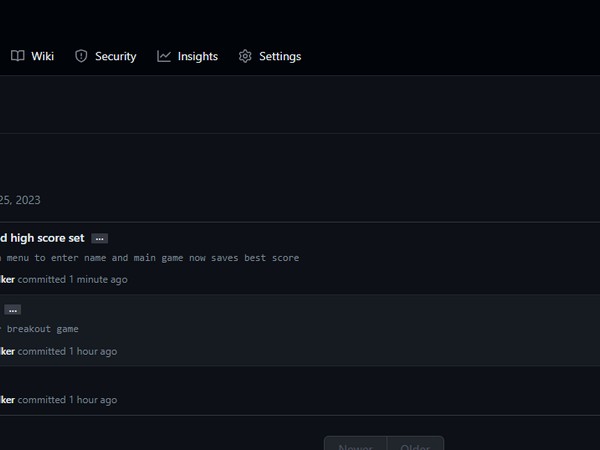600x450 pixels.
Task: Open the Wiki tab
Action: [42, 56]
